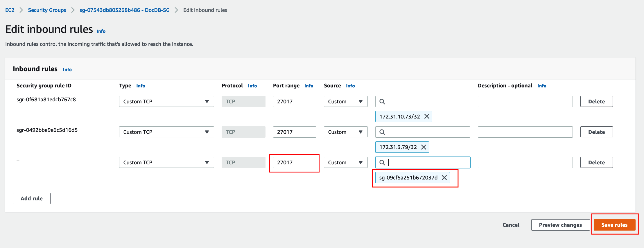Click the Save rules button
Screen dimensions: 644x248
tap(614, 225)
